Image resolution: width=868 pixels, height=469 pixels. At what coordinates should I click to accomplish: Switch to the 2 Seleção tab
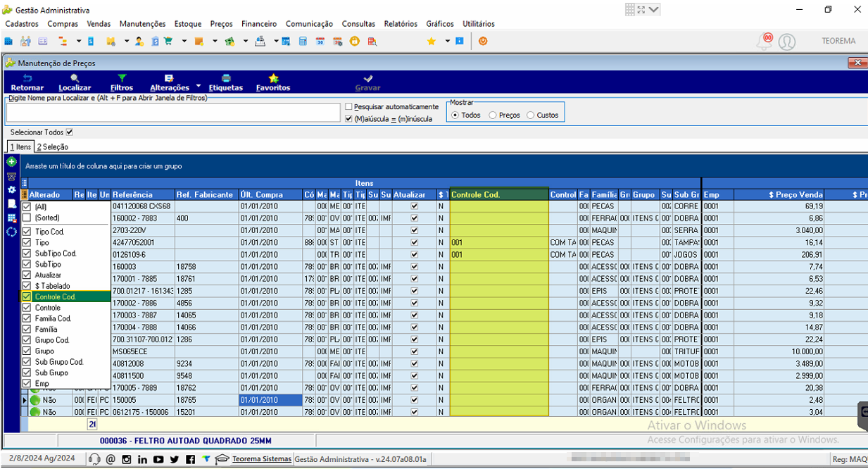[53, 146]
